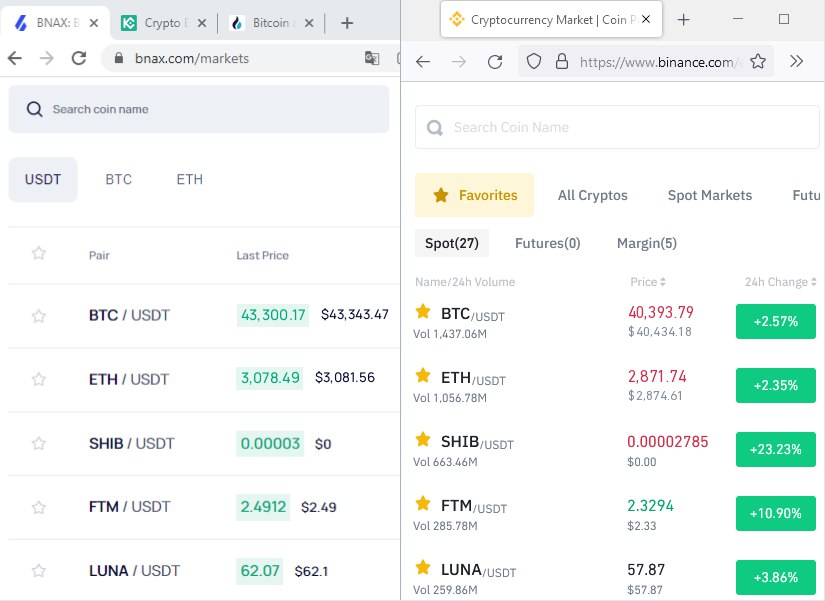
Task: Click the translate page icon in address bar
Action: click(x=372, y=58)
